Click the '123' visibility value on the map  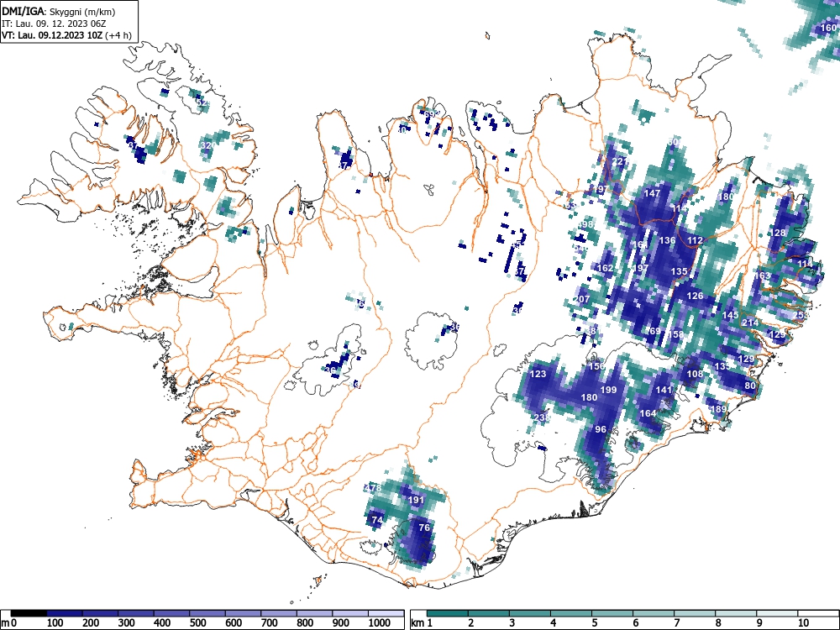pyautogui.click(x=538, y=374)
